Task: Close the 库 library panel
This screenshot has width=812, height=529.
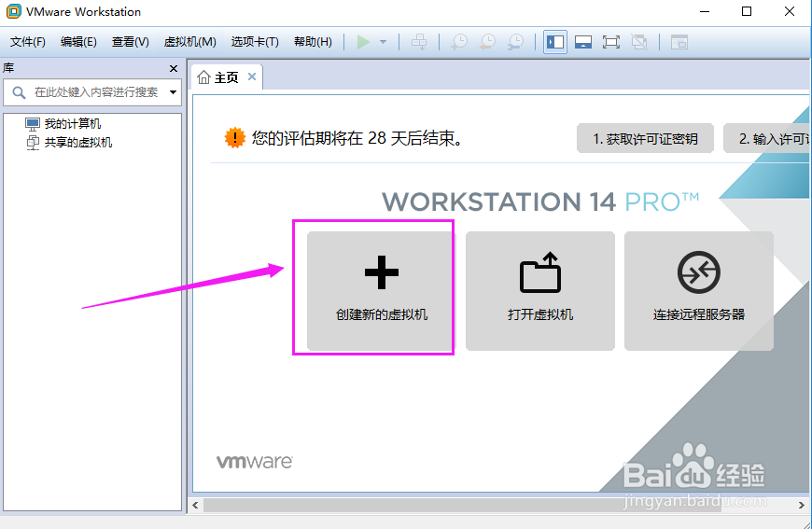Action: click(174, 68)
